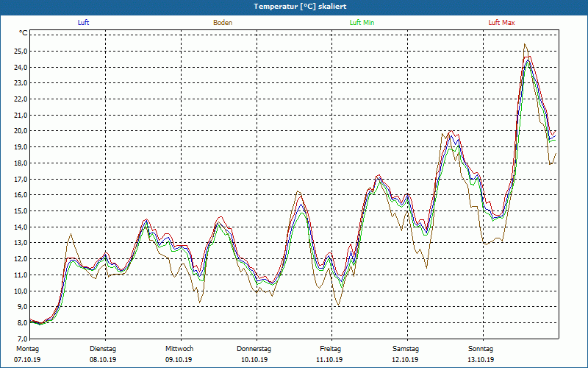Click the 'Donnerstag' day label
The image size is (588, 368).
point(254,349)
